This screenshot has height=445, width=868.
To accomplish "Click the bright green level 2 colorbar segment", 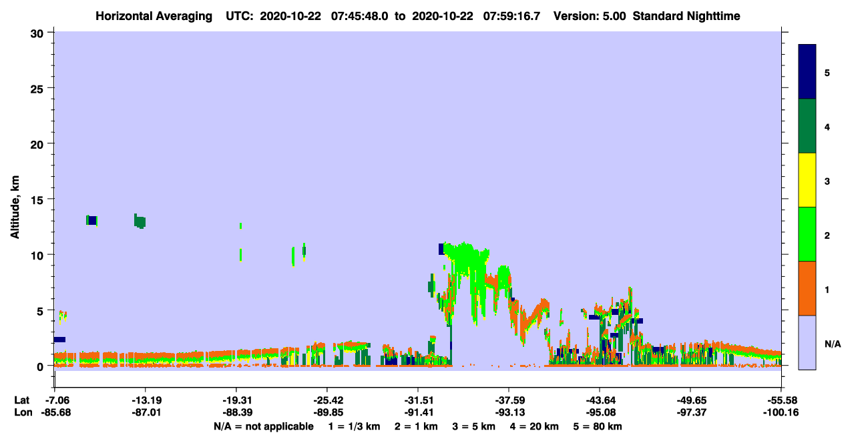I will click(807, 234).
